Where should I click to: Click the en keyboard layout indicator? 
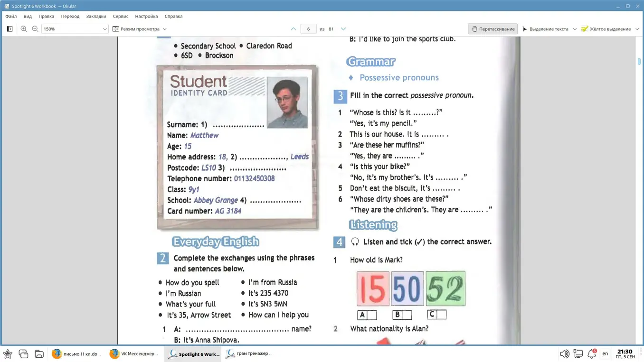[605, 353]
